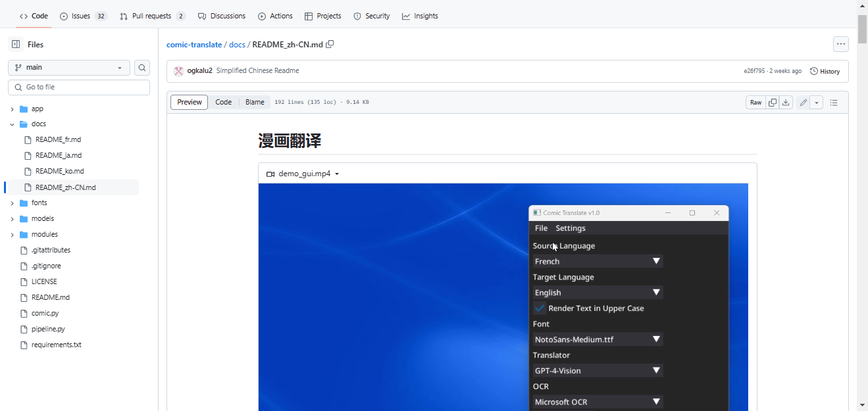Viewport: 868px width, 411px height.
Task: Click the ogkalu2 author link
Action: [199, 71]
